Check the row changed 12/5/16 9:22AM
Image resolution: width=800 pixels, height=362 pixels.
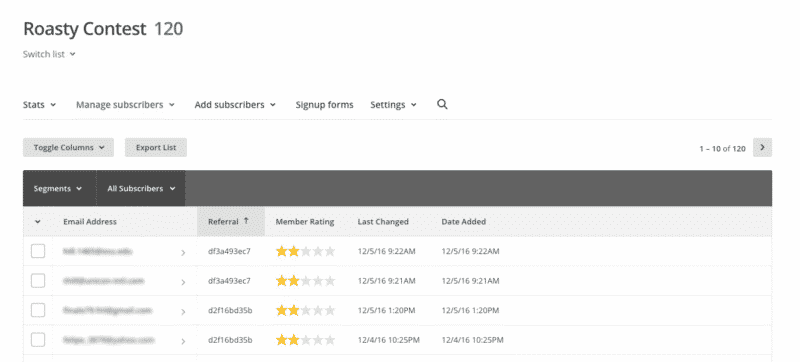tap(38, 251)
